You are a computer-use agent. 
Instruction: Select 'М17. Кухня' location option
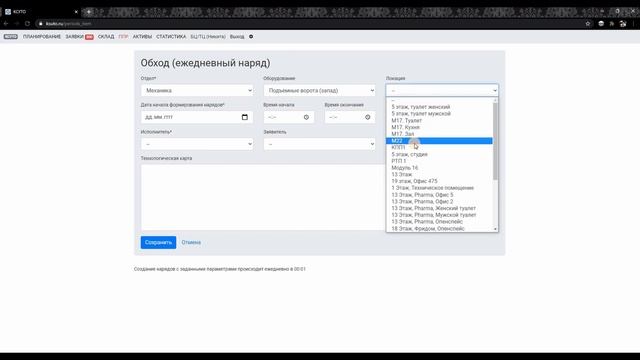[x=439, y=127]
